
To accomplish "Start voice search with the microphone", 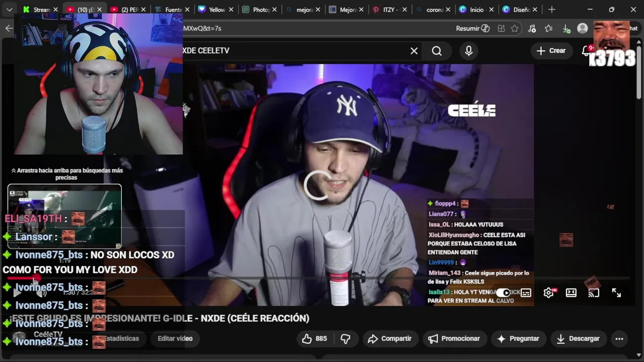I will [469, 51].
